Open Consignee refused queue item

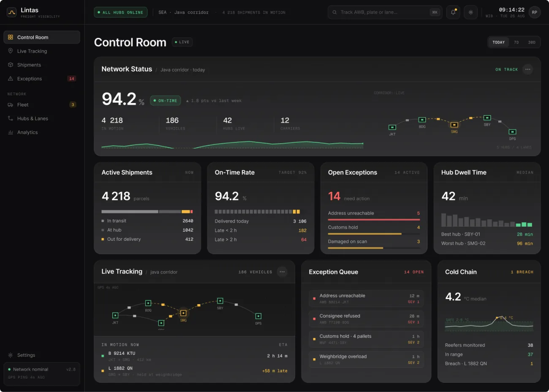click(x=366, y=319)
